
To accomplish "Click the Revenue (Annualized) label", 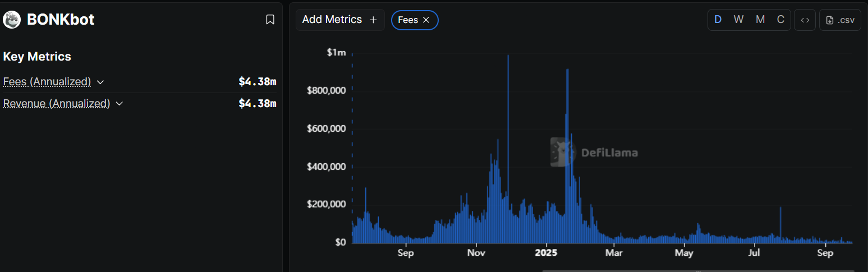I will (57, 104).
